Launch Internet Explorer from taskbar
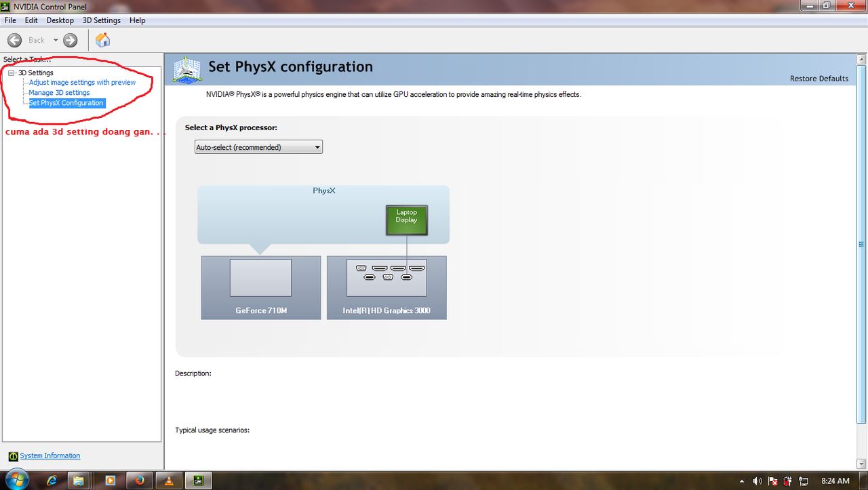The height and width of the screenshot is (490, 868). (52, 481)
